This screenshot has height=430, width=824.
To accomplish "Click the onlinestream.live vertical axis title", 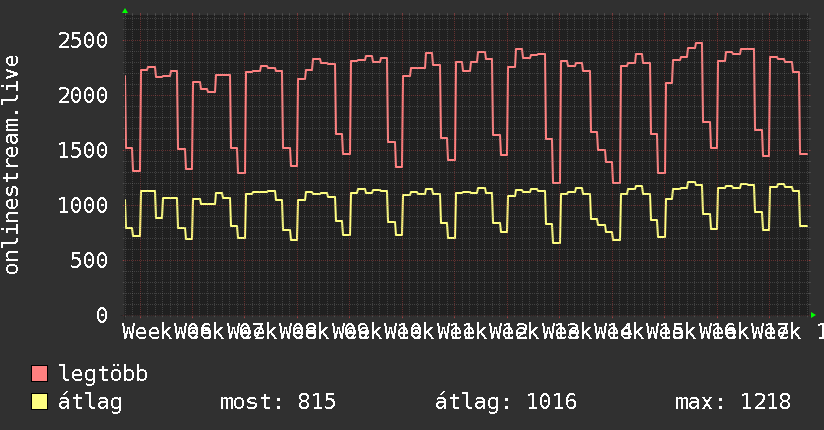I will point(12,165).
